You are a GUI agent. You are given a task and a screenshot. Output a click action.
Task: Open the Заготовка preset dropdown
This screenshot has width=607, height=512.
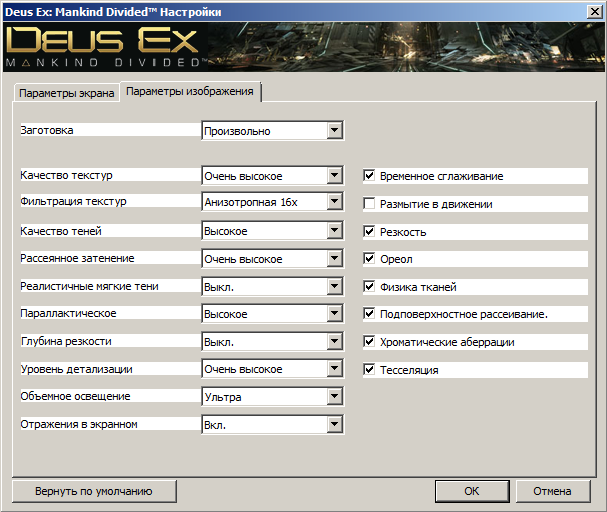(273, 131)
